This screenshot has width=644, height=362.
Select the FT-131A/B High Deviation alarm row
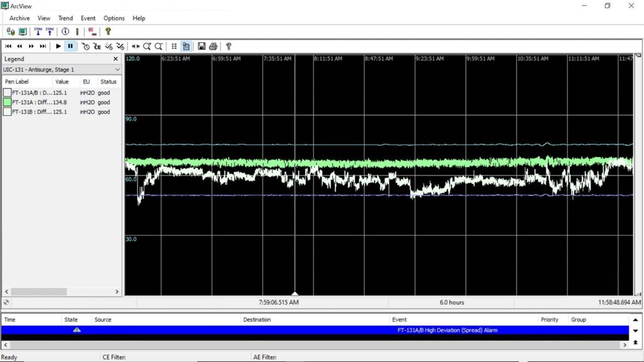(315, 331)
